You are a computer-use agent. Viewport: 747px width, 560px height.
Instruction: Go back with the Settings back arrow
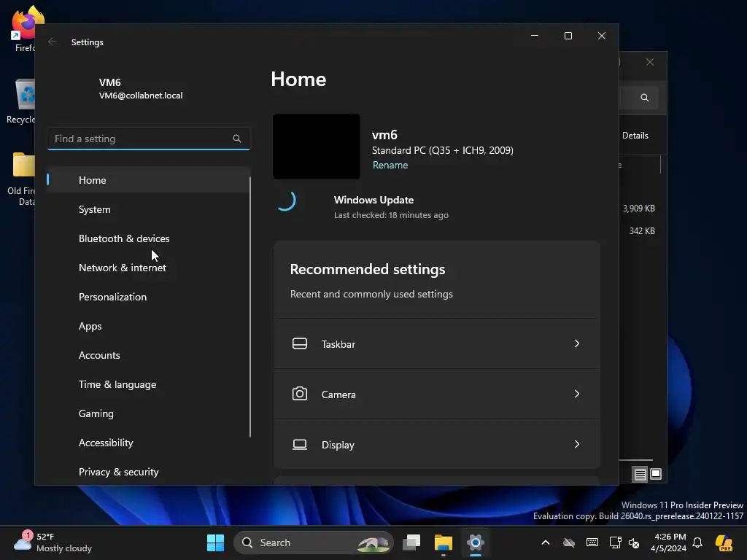pyautogui.click(x=53, y=42)
